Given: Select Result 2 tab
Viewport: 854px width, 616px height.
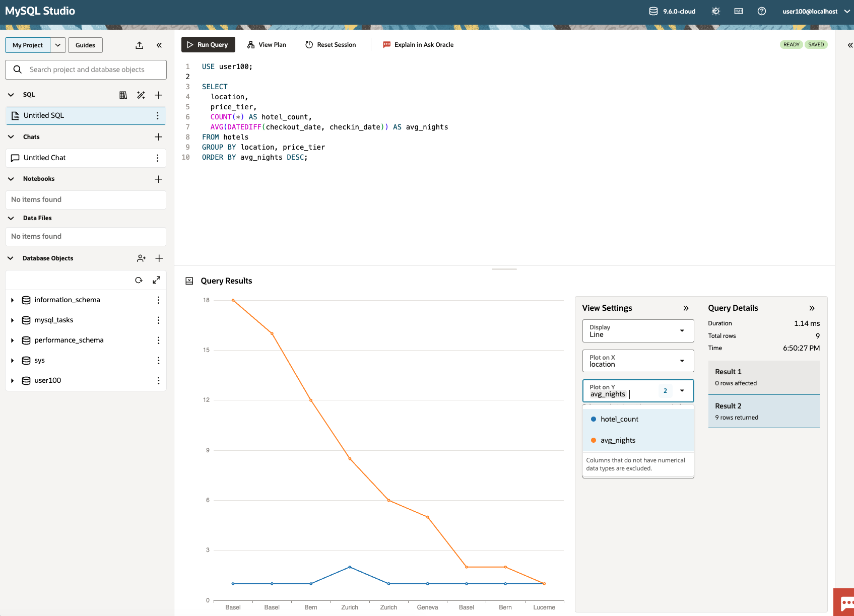Looking at the screenshot, I should 764,412.
